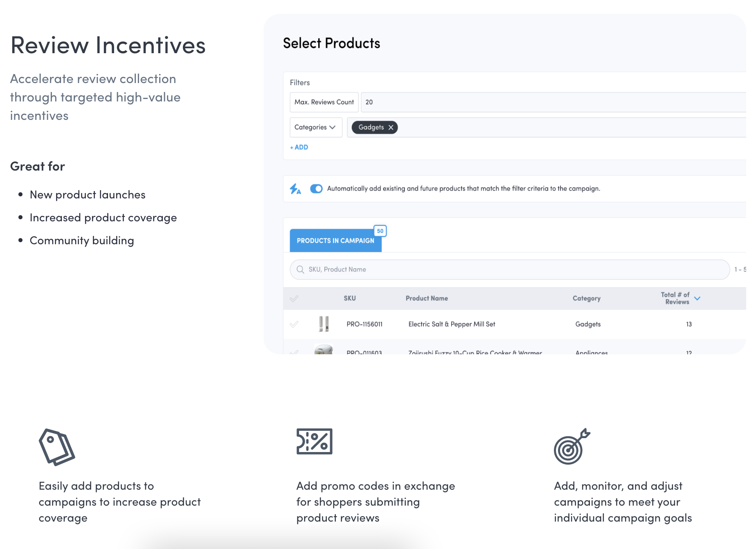Open the Categories filter dropdown
The image size is (756, 549).
[x=315, y=128]
